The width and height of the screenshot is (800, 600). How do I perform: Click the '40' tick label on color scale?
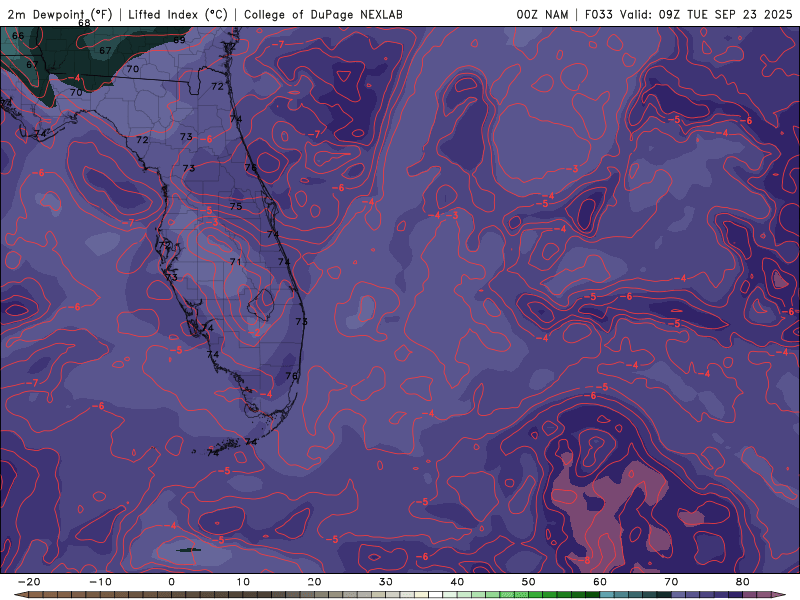coord(457,582)
